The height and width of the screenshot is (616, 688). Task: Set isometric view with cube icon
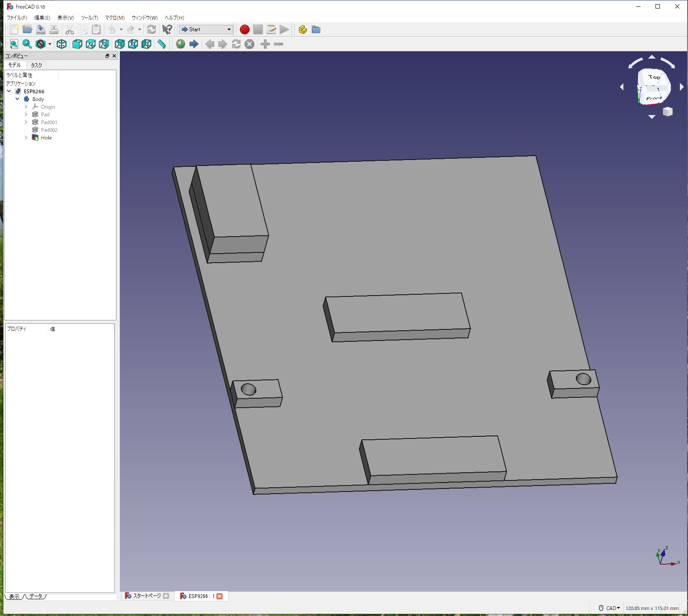point(62,44)
